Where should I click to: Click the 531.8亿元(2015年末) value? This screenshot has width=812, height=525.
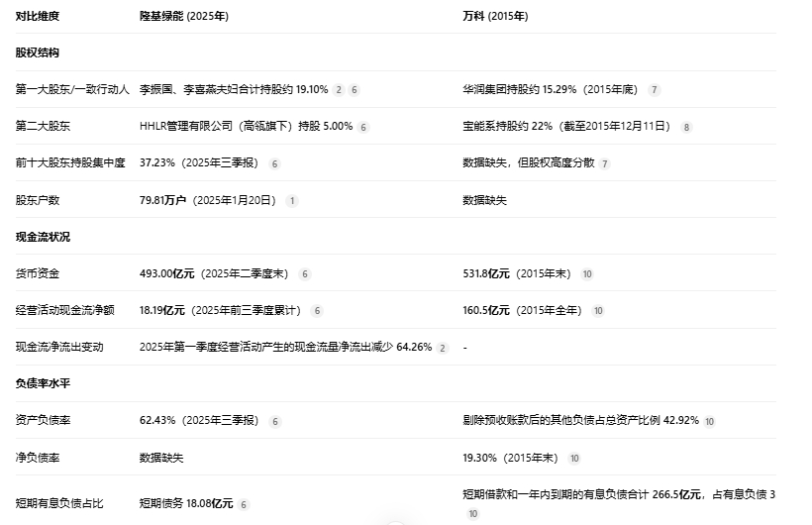517,273
